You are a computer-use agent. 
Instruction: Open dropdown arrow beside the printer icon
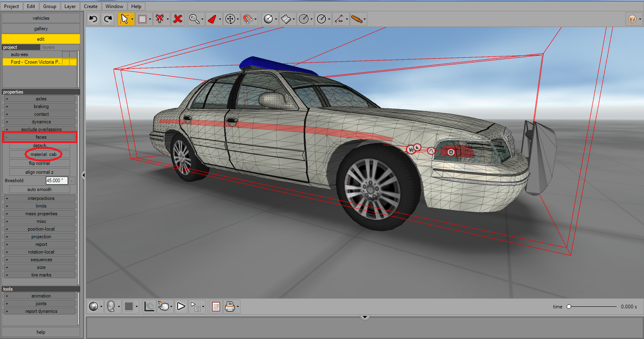click(x=238, y=307)
